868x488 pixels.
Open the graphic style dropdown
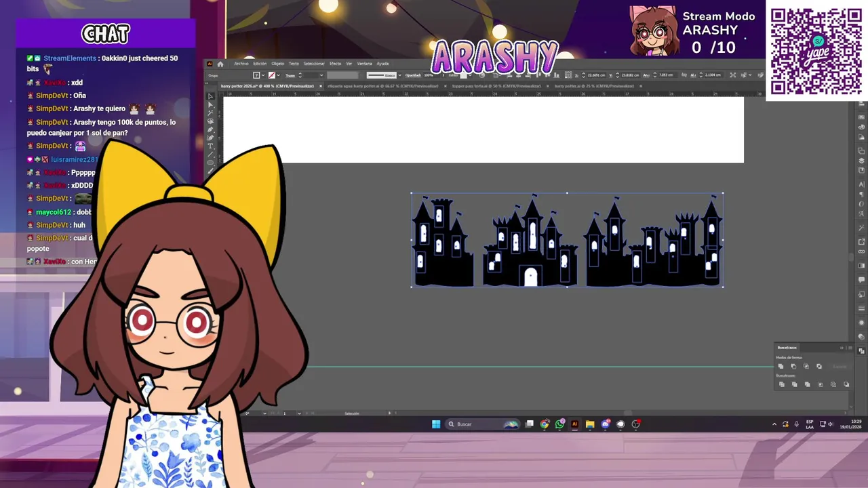[x=470, y=75]
